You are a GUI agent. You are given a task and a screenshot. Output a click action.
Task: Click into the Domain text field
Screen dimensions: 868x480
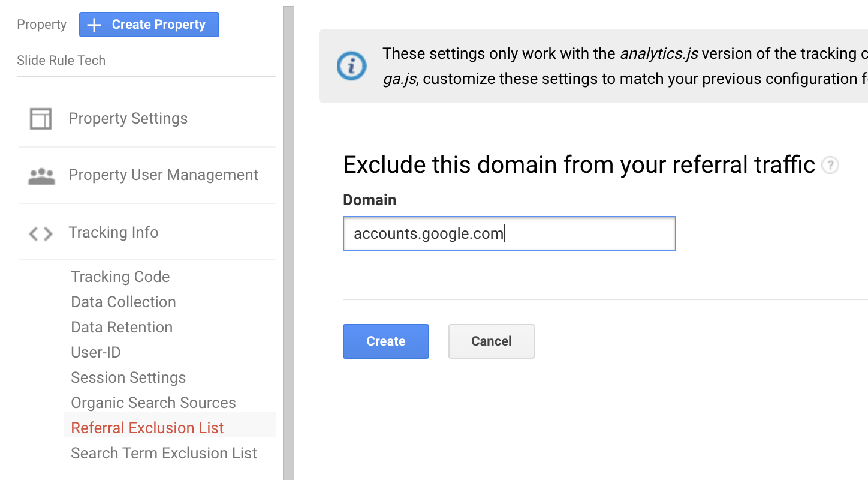(508, 233)
